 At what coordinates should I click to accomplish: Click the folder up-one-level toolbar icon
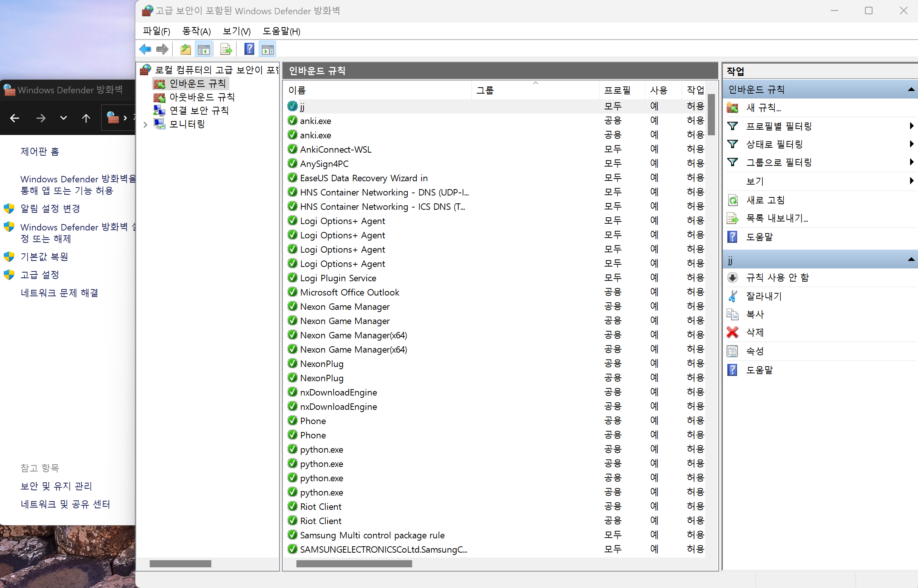click(185, 49)
